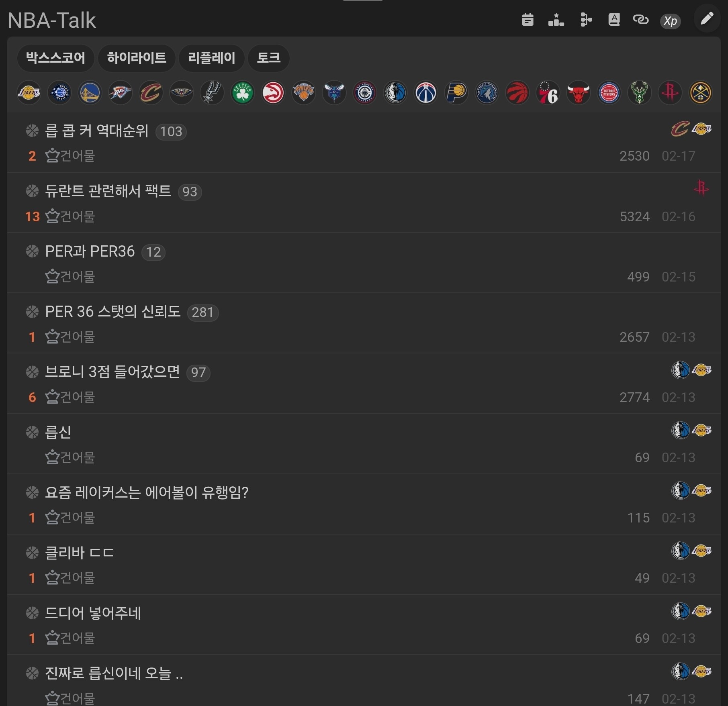View 93 comments on 듀란트 post

(190, 192)
